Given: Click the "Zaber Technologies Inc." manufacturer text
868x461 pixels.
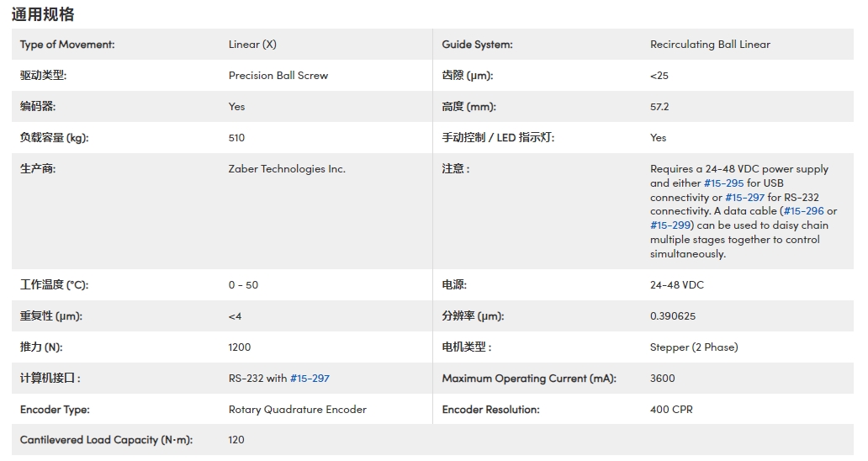Looking at the screenshot, I should tap(286, 169).
